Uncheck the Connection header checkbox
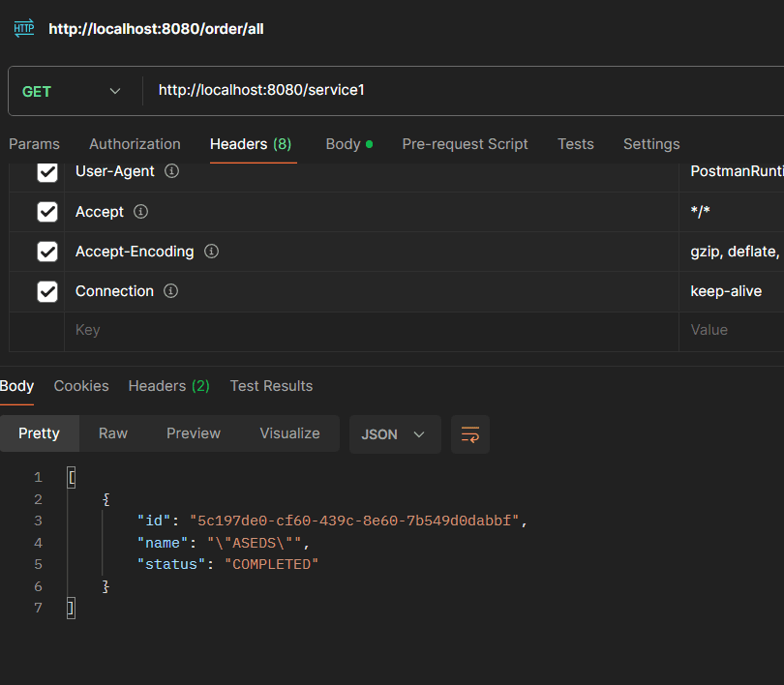The width and height of the screenshot is (784, 685). coord(47,291)
